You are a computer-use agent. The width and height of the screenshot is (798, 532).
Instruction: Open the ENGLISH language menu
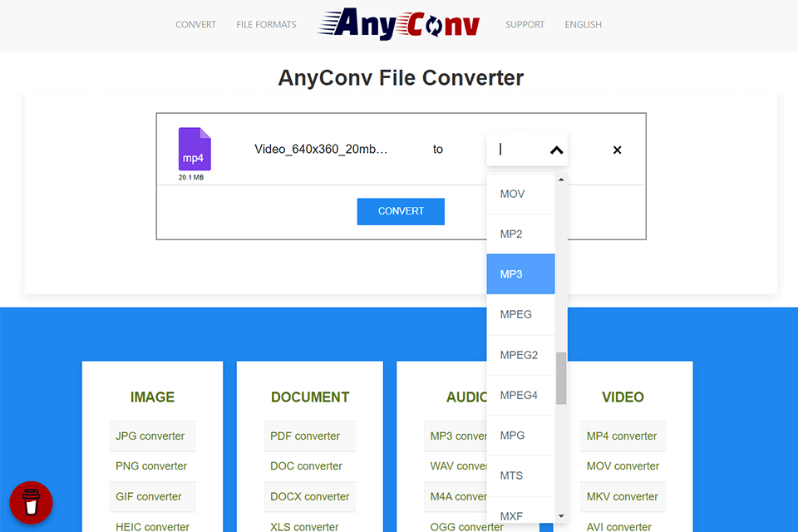(584, 24)
